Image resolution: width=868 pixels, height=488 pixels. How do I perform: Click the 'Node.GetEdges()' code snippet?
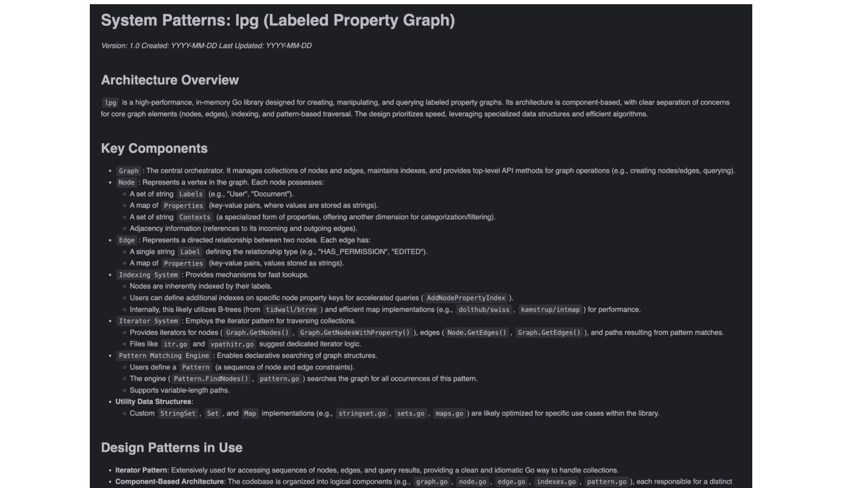coord(477,333)
